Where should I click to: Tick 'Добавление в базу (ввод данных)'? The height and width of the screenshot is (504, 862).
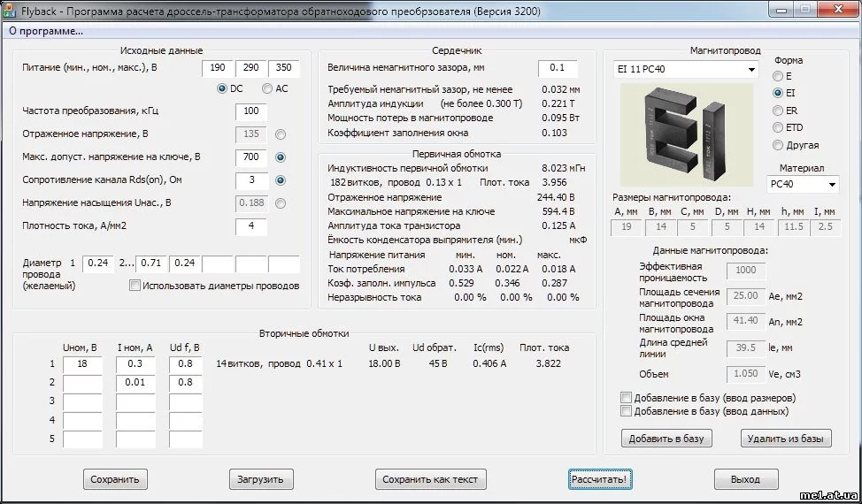point(627,411)
